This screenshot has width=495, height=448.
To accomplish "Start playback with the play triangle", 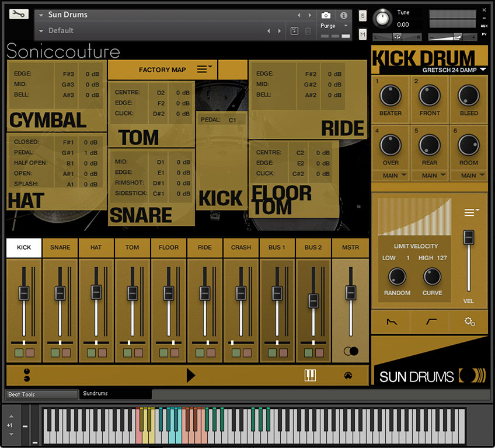I will (191, 375).
